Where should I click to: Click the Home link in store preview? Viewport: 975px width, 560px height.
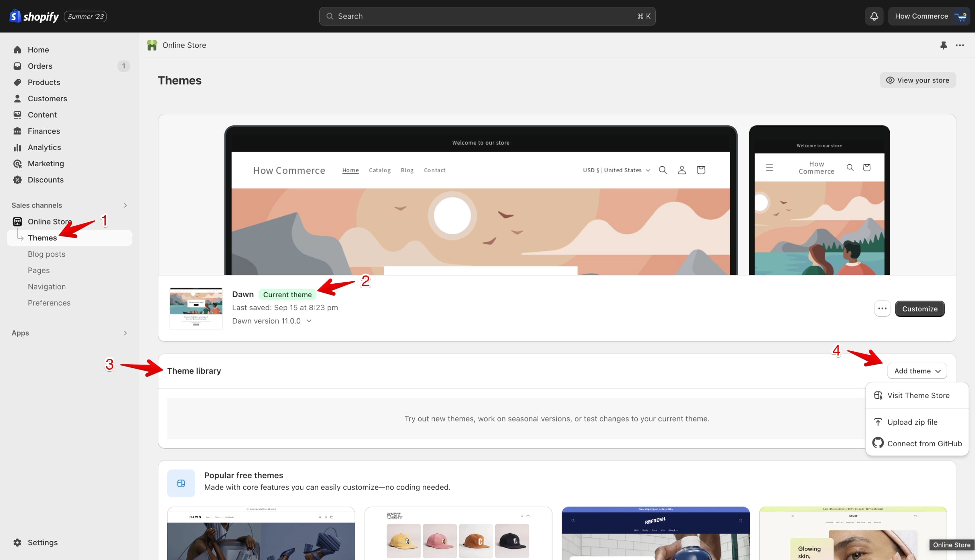(350, 170)
